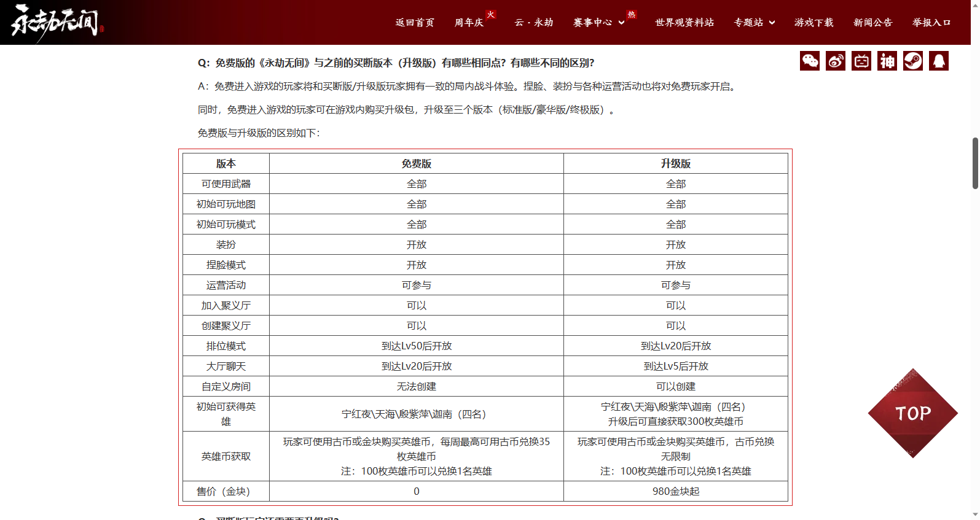Click the 升级后可直接获取300枚英雄币 text
Image resolution: width=980 pixels, height=520 pixels.
[676, 422]
